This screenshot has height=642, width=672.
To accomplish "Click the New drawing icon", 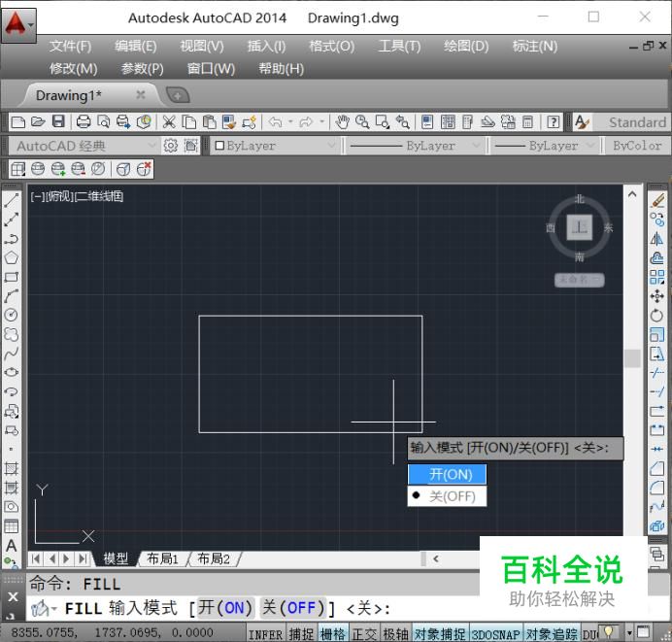I will (18, 122).
